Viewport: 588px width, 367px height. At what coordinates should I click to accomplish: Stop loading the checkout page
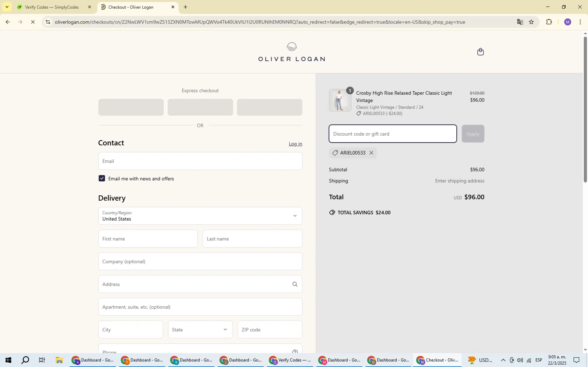pyautogui.click(x=33, y=22)
